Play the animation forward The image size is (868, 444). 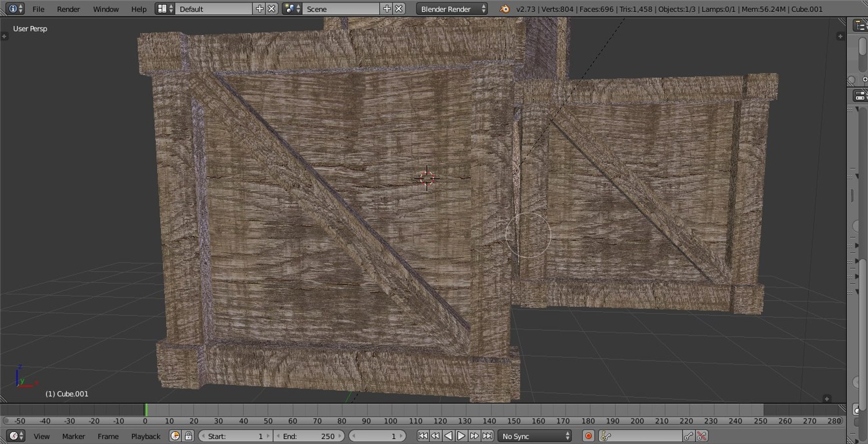tap(461, 436)
